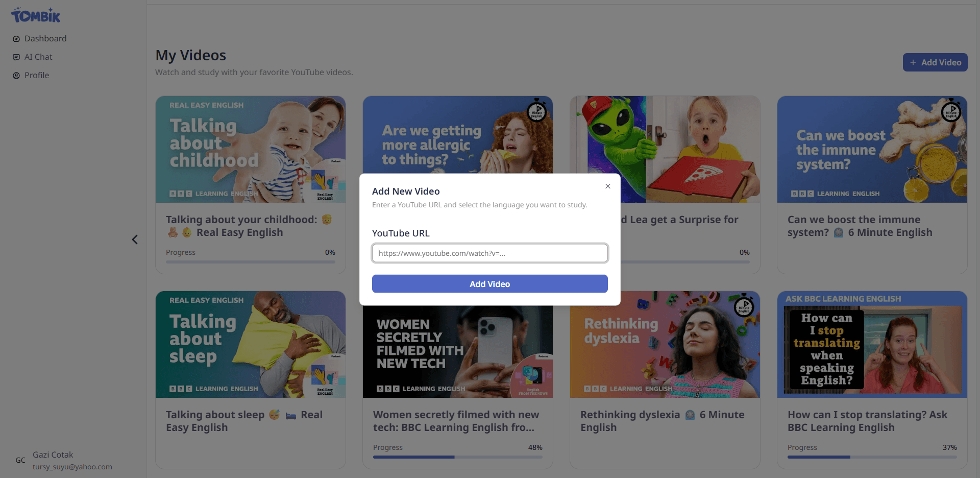980x478 pixels.
Task: Click the Dashboard gauge icon
Action: [16, 39]
